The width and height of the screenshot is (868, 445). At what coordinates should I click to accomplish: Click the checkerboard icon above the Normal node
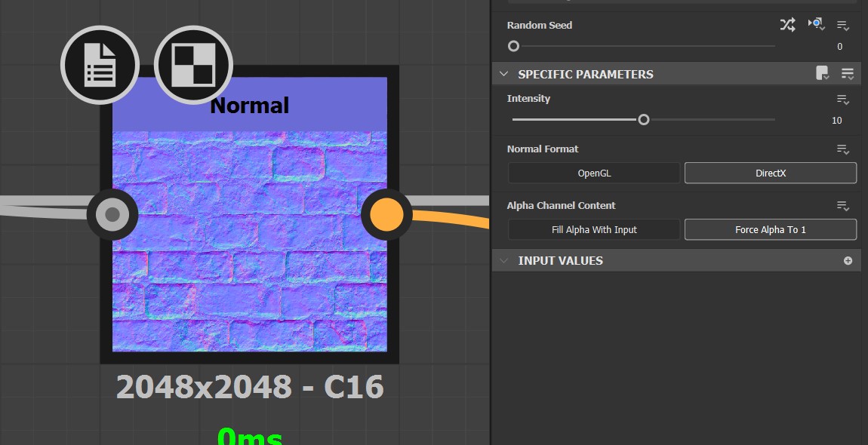[x=193, y=65]
